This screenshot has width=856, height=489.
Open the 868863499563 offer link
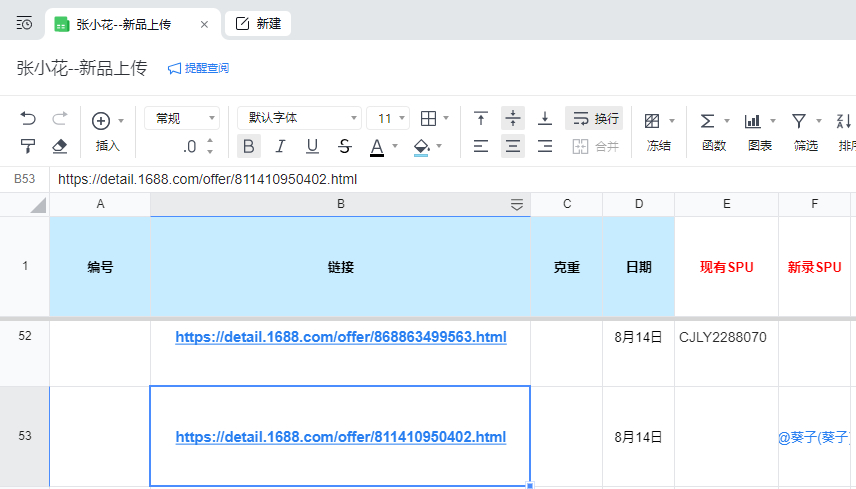pyautogui.click(x=340, y=337)
